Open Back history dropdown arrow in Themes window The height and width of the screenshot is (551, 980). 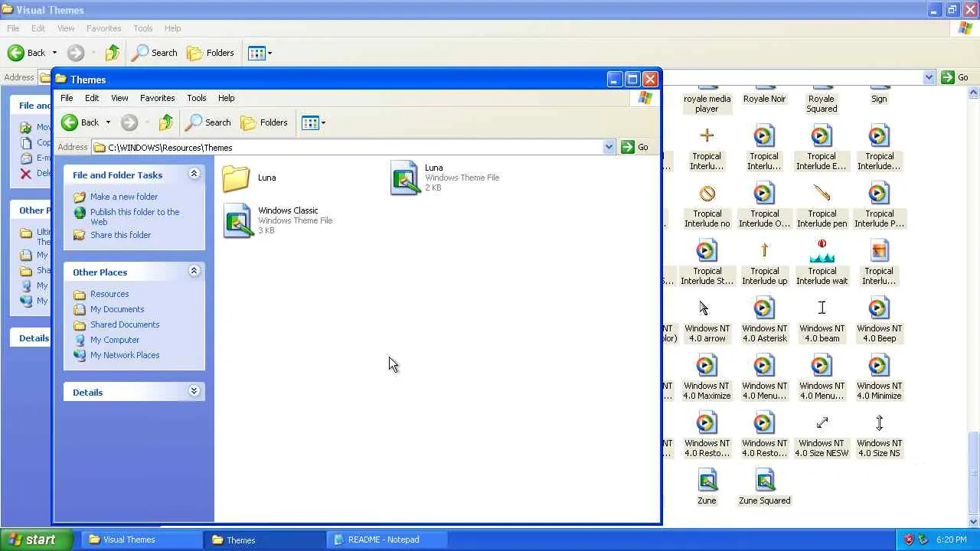click(108, 122)
